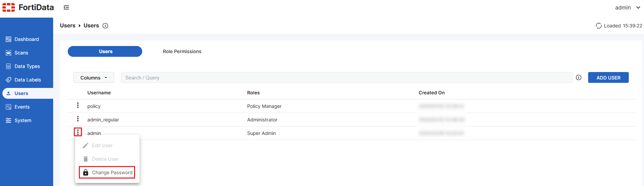Viewport: 644px width, 186px height.
Task: Click the info icon beside Users breadcrumb
Action: tap(105, 26)
